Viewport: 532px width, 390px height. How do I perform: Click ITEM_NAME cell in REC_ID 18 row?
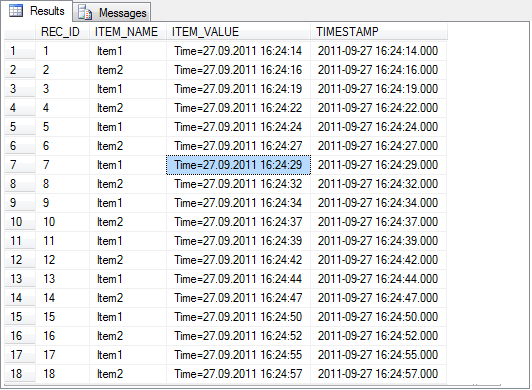[128, 374]
